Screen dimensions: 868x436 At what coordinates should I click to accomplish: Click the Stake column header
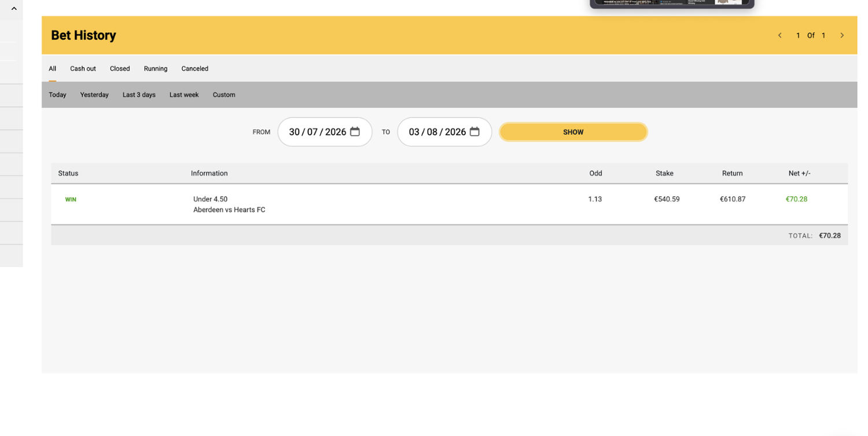(x=664, y=173)
